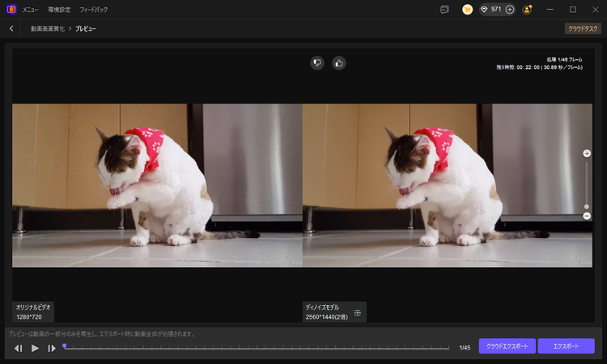Click the message panel icon in title bar
This screenshot has height=364, width=607.
445,10
